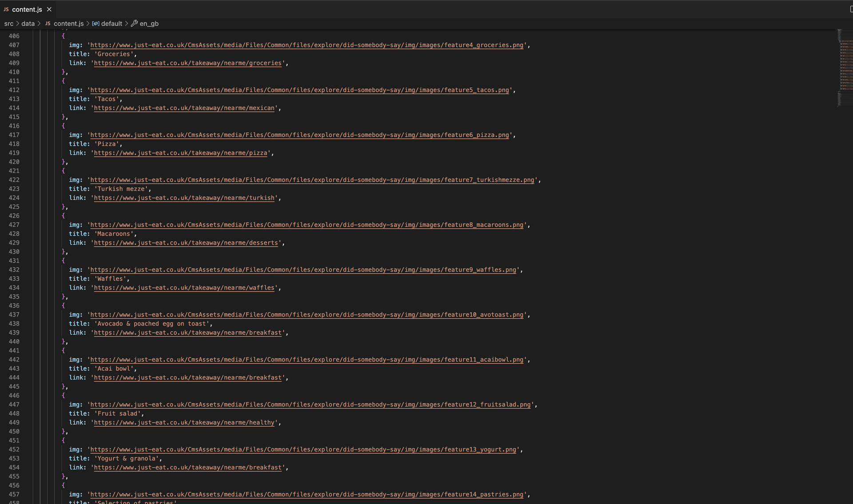Place cursor in the 'Macaroons' title string

(x=114, y=234)
